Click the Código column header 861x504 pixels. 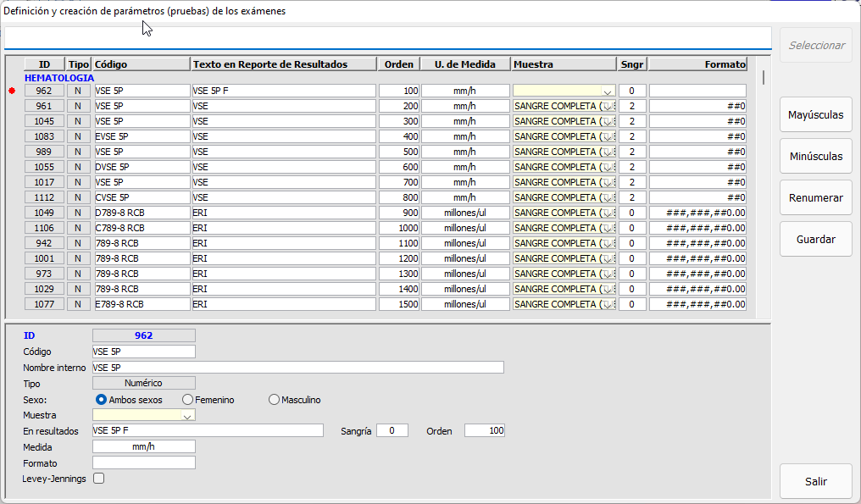pos(142,64)
